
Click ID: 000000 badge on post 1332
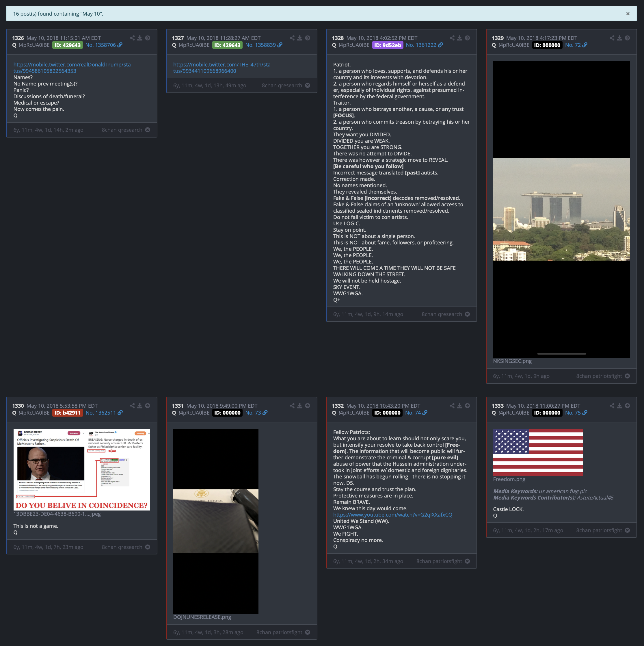[387, 413]
